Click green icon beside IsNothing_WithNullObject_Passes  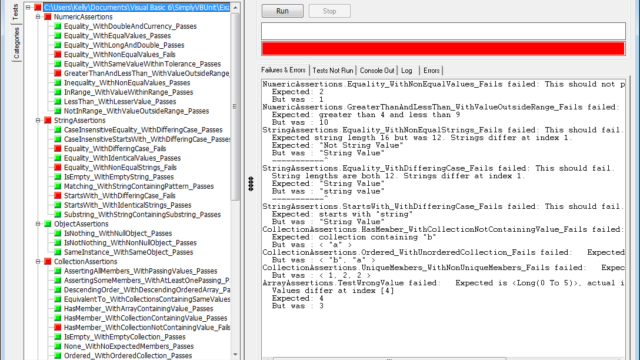click(x=58, y=233)
